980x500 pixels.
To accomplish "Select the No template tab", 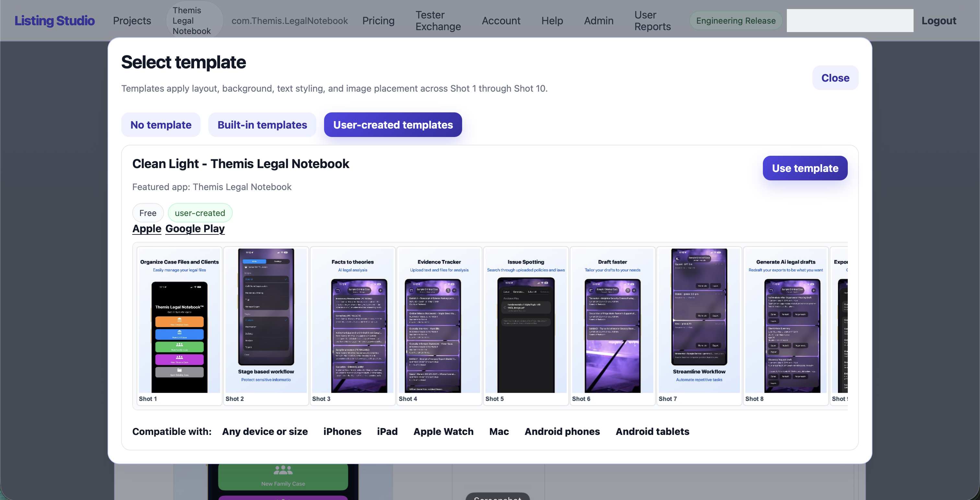I will point(161,125).
